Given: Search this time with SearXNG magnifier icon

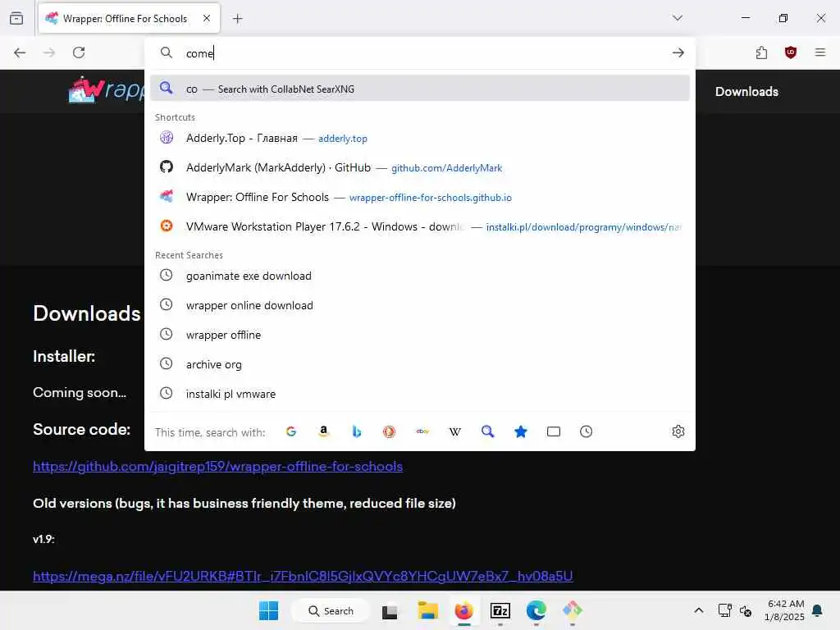Looking at the screenshot, I should (487, 431).
